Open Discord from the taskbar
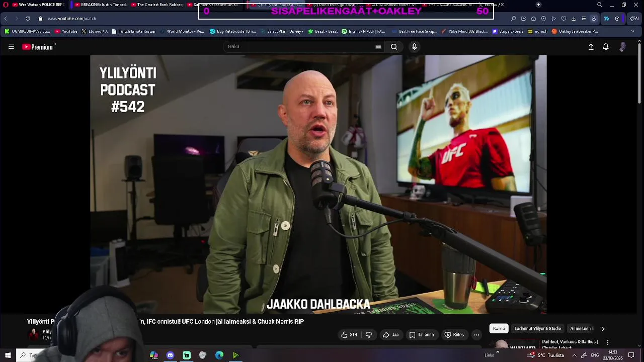 click(x=170, y=355)
